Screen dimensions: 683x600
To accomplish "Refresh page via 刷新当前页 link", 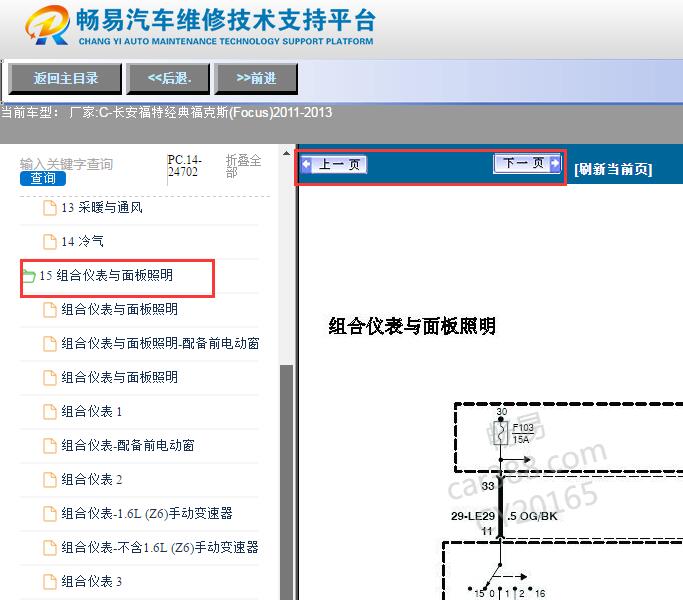I will (613, 169).
